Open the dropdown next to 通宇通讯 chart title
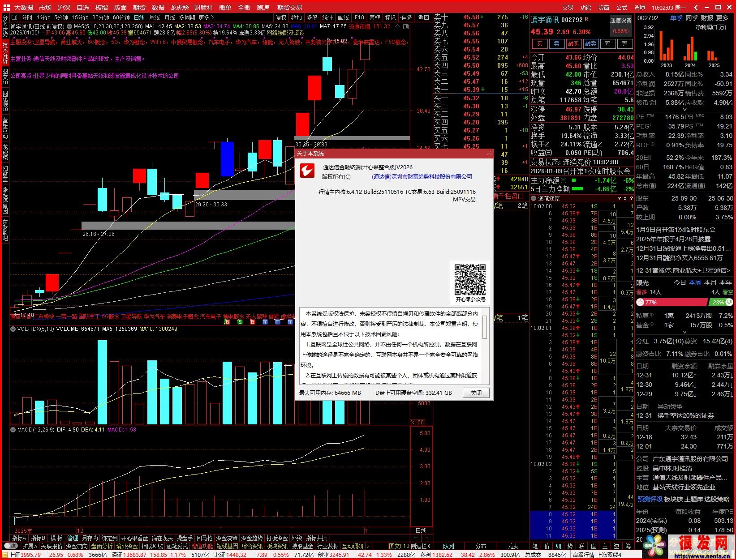736x560 pixels. click(x=69, y=26)
